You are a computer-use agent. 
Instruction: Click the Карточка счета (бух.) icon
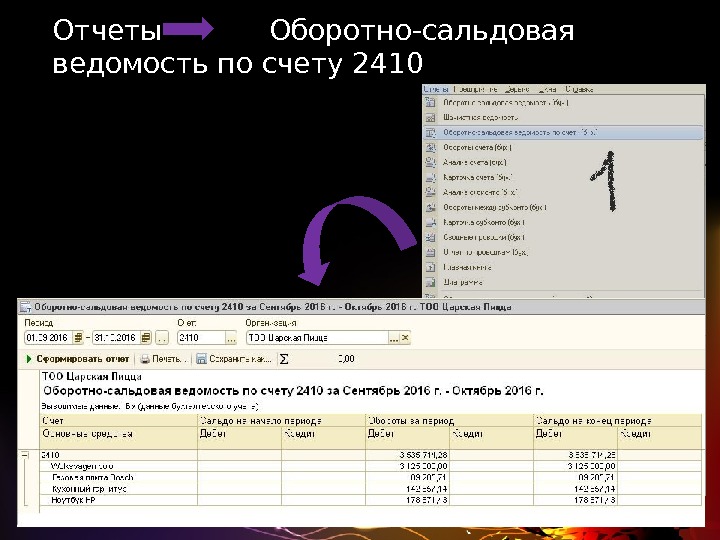pyautogui.click(x=430, y=177)
